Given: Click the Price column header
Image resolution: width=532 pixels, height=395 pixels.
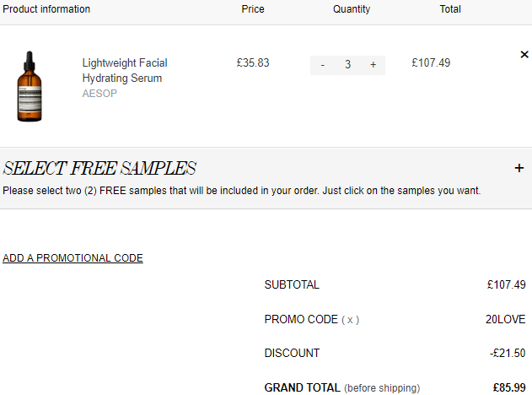Looking at the screenshot, I should [253, 9].
